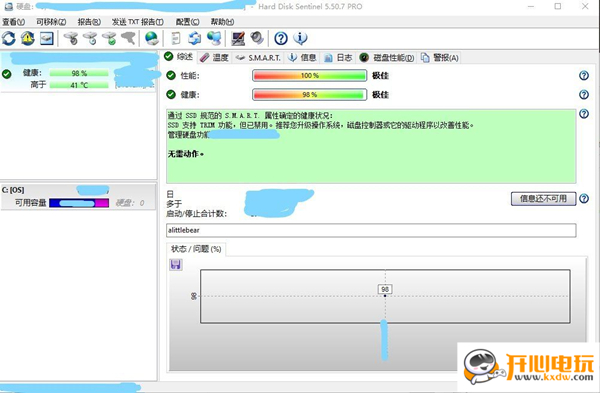Click the speaker sound toolbar icon
This screenshot has height=393, width=600.
(257, 38)
